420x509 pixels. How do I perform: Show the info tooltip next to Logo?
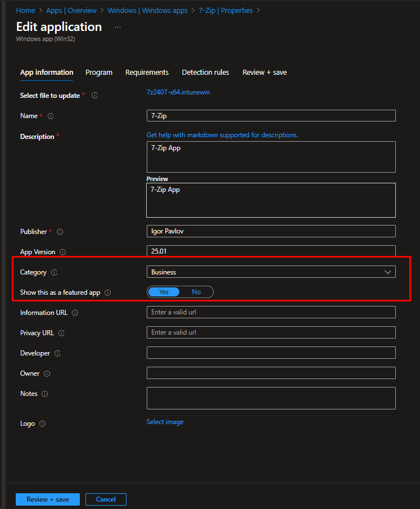click(42, 424)
